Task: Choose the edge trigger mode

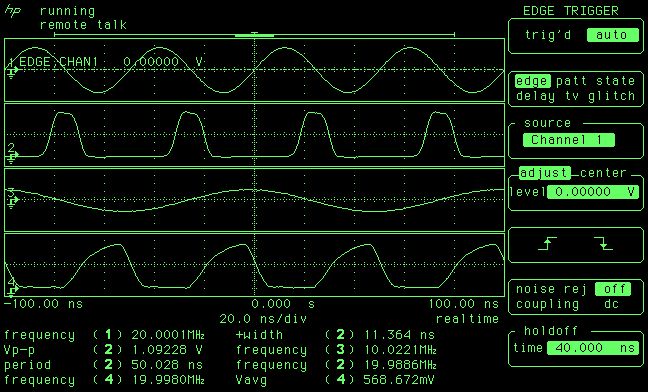Action: point(533,81)
